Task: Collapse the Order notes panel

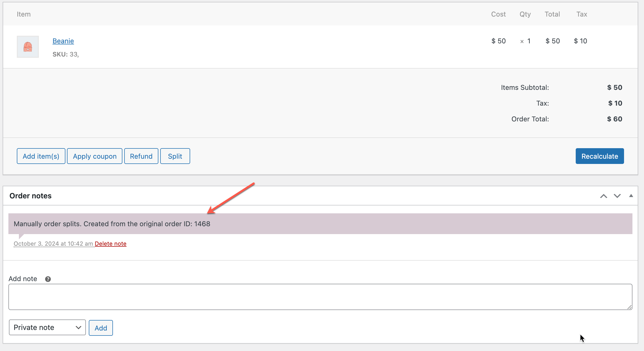Action: [x=631, y=196]
